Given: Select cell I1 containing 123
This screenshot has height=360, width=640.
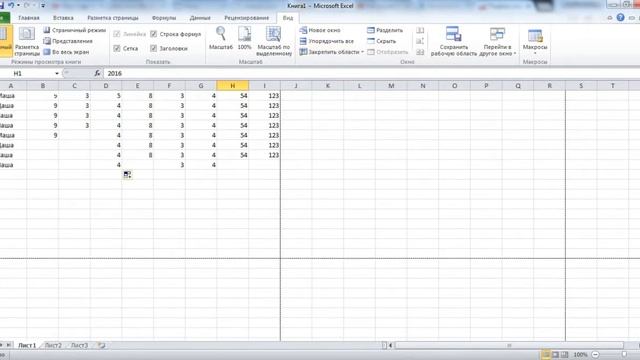Looking at the screenshot, I should click(x=264, y=96).
